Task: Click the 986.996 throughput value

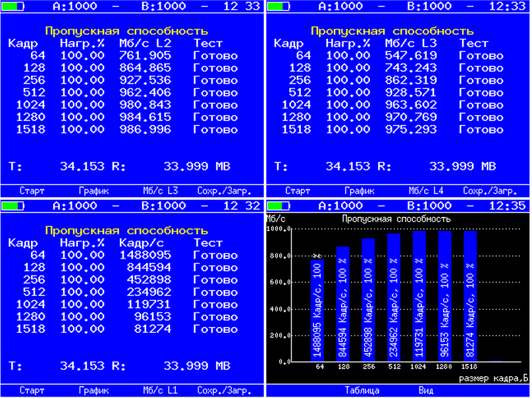Action: click(x=146, y=130)
